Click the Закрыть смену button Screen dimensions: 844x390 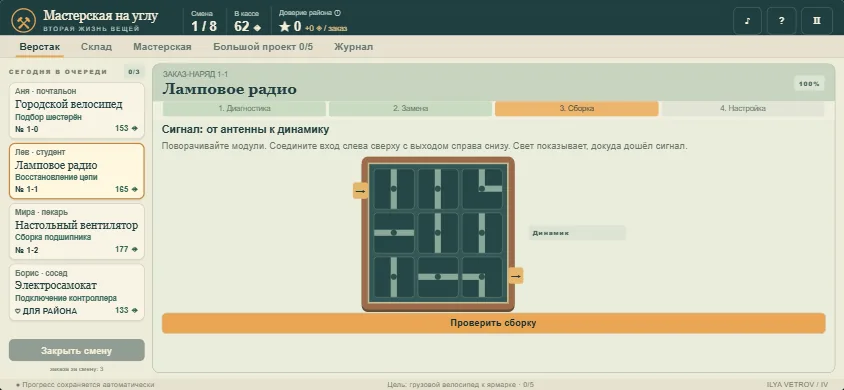tap(76, 351)
